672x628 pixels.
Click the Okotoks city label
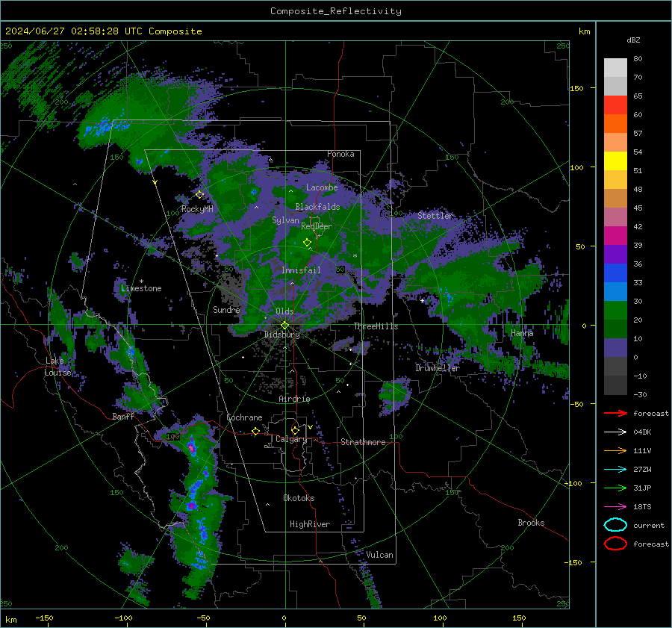[x=299, y=498]
